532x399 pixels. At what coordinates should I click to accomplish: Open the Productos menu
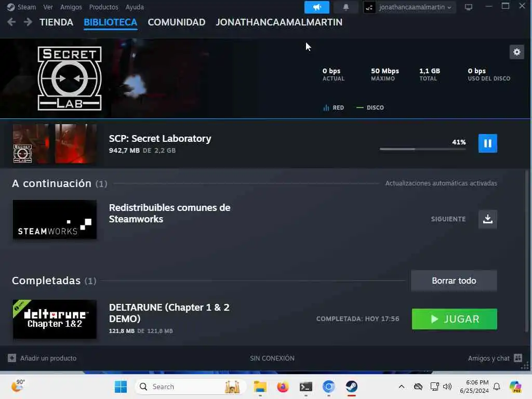click(103, 7)
